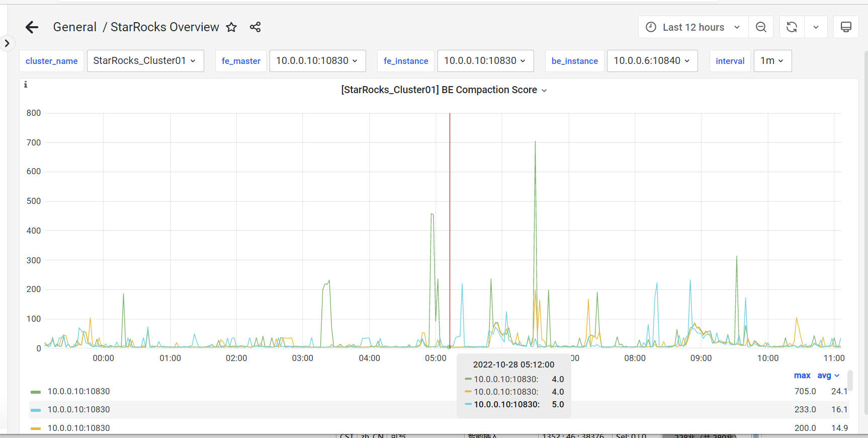Cycle view mode with the monitor icon
868x438 pixels.
(846, 27)
